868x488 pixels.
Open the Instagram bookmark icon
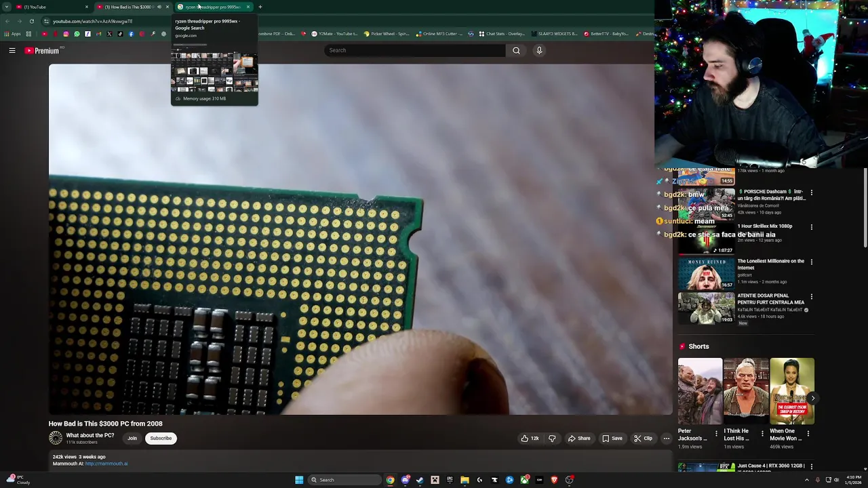point(66,34)
